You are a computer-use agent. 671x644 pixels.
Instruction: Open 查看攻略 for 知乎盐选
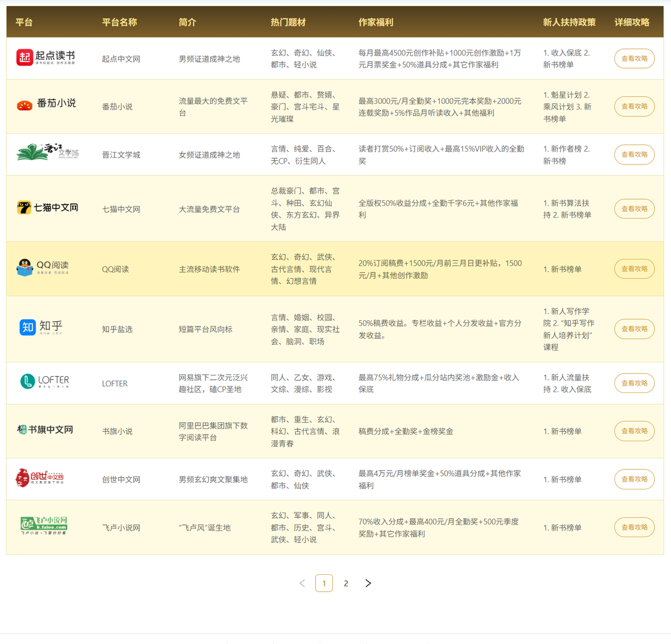coord(634,329)
